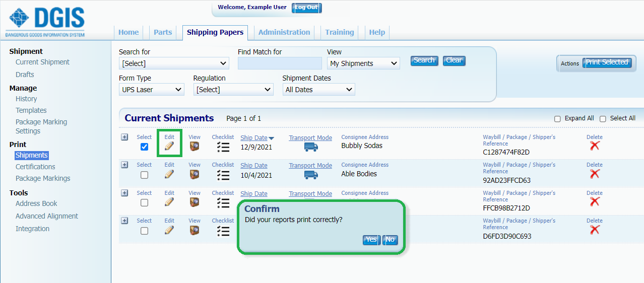Open the Administration tab
This screenshot has width=644, height=283.
(284, 32)
